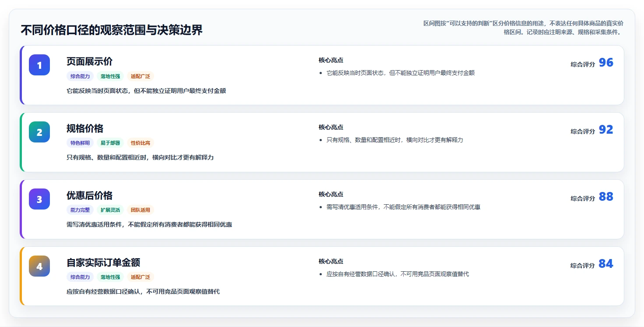
Task: Click 核心亮点 heading in 规格价格 card
Action: (x=331, y=127)
